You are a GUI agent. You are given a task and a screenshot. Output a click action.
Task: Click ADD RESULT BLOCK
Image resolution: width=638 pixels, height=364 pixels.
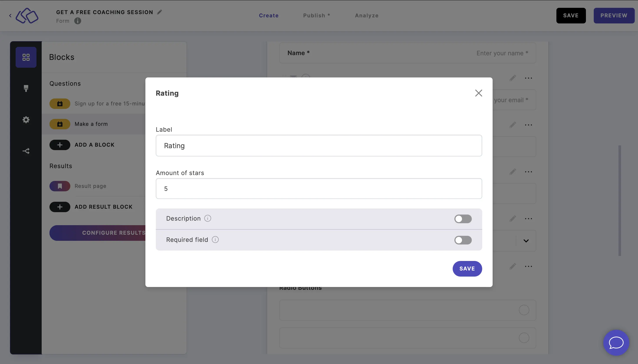click(x=103, y=207)
